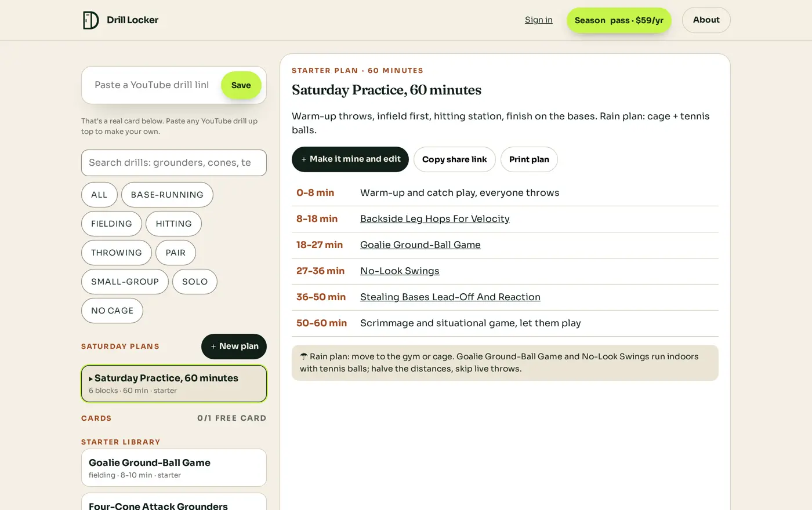Click the Season pass $59/yr button
The width and height of the screenshot is (812, 510).
619,20
